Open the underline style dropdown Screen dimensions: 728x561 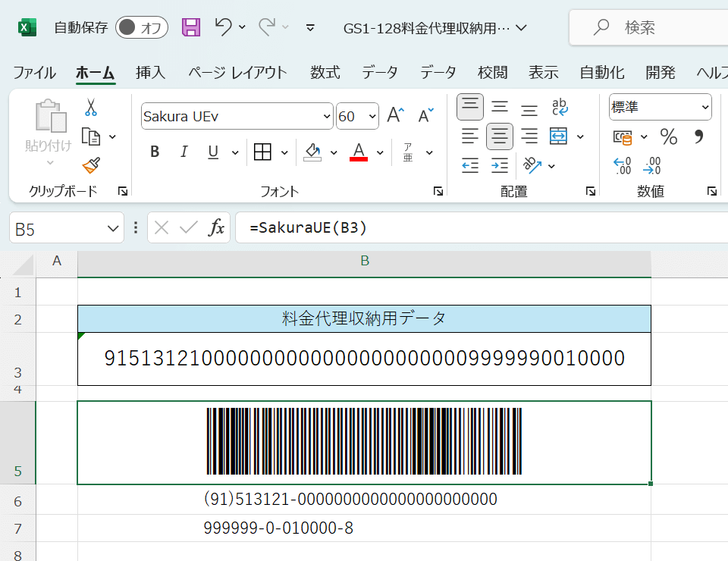tap(235, 152)
